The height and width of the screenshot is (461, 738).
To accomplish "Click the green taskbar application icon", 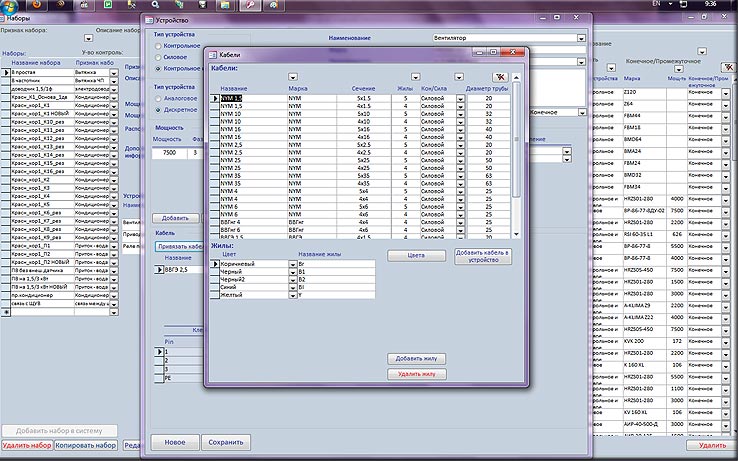I will (109, 5).
